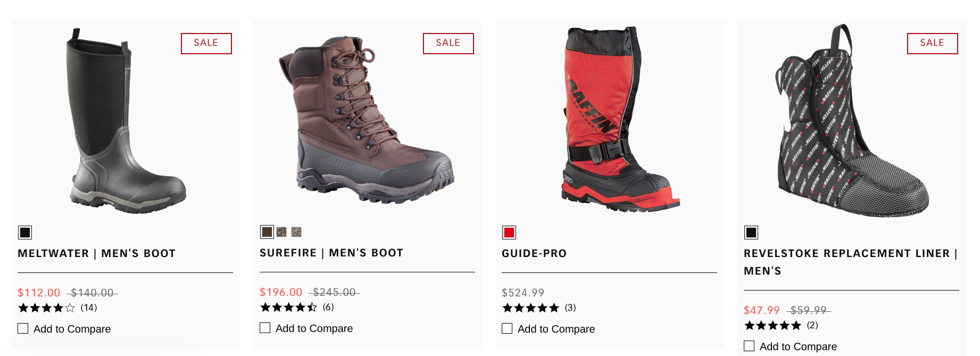Open Guide-Pro product title link
980x356 pixels.
[534, 253]
